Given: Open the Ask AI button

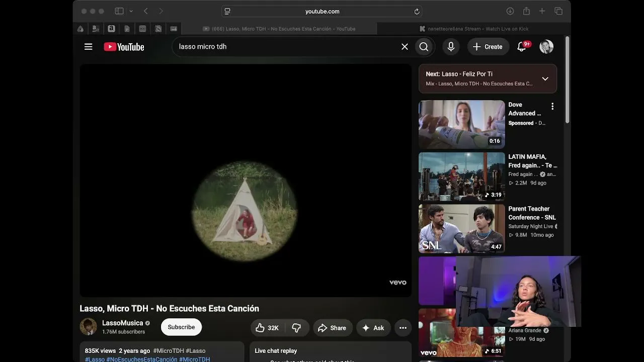Looking at the screenshot, I should click(373, 328).
